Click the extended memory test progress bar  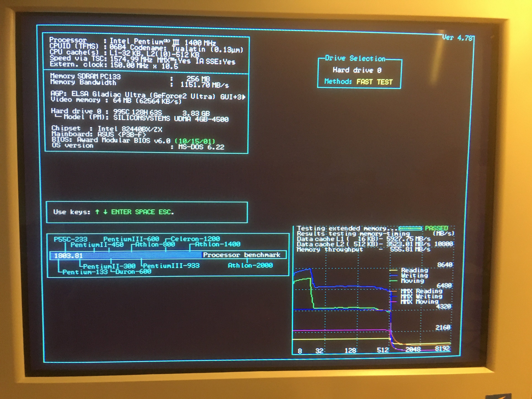click(410, 228)
